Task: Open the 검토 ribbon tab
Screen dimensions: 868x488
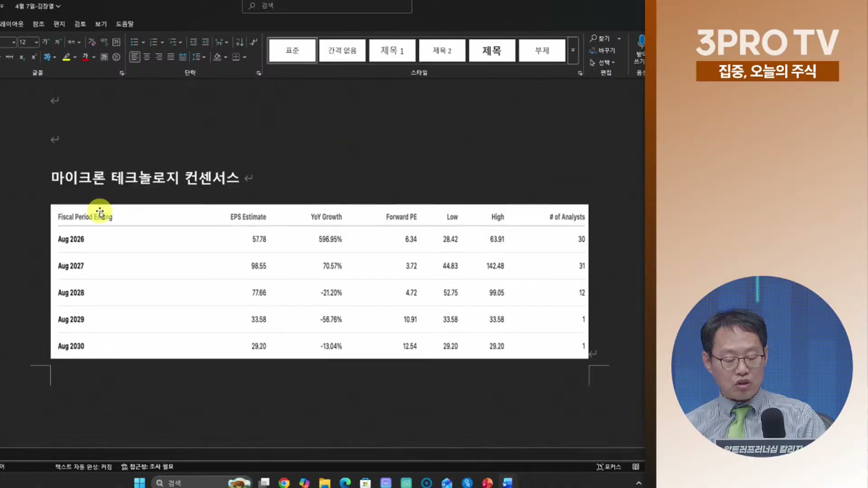Action: tap(80, 24)
